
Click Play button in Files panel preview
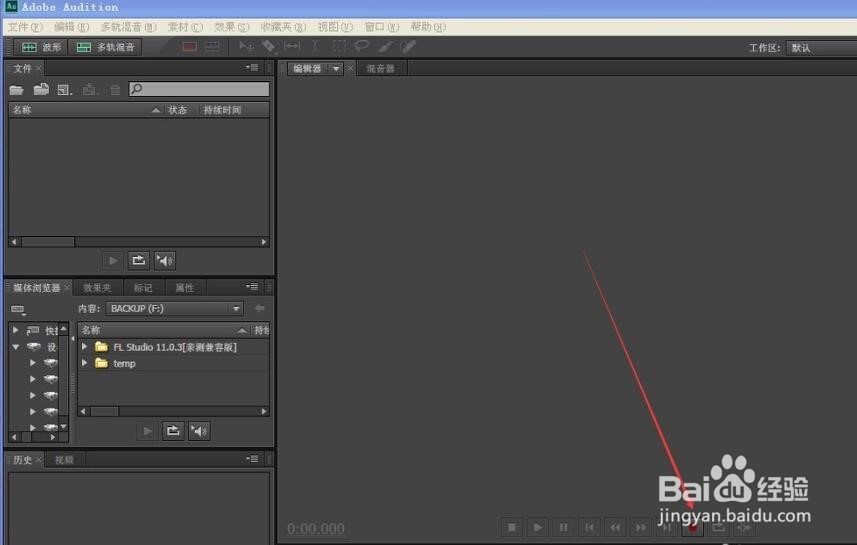[113, 261]
